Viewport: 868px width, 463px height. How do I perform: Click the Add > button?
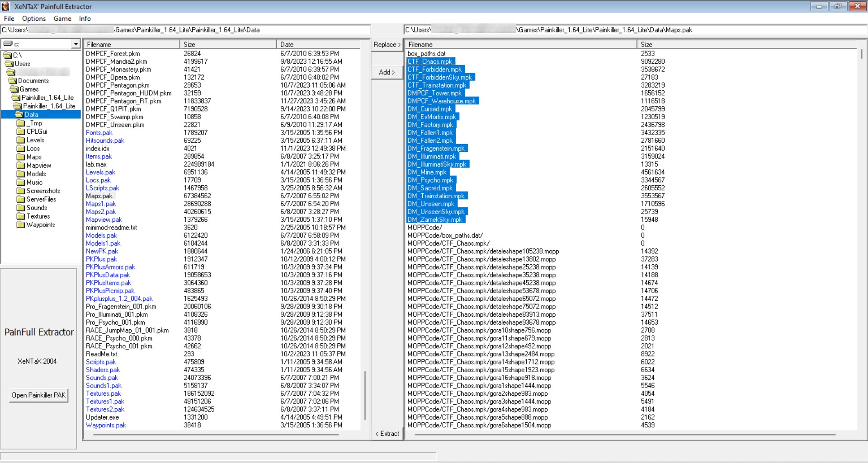tap(387, 72)
